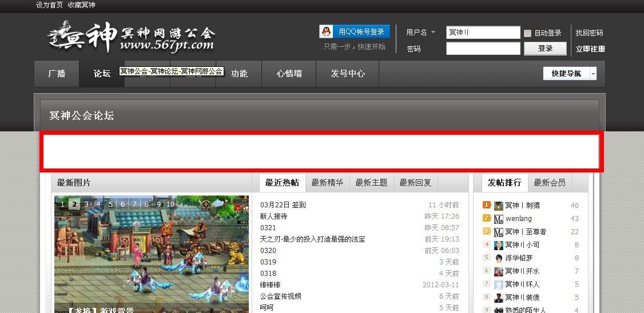Click 设为首页 in the top bar
Screen dimensions: 644x313
[x=49, y=5]
